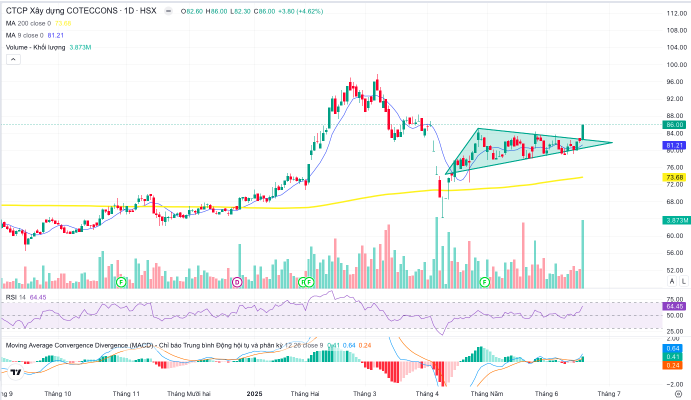Select the Volume - Khối lượng legend
Viewport: 691px width, 400px height.
coord(35,47)
